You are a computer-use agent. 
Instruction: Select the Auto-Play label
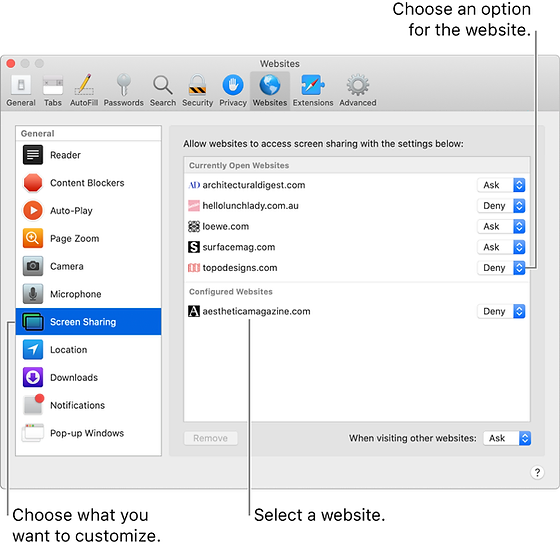71,211
